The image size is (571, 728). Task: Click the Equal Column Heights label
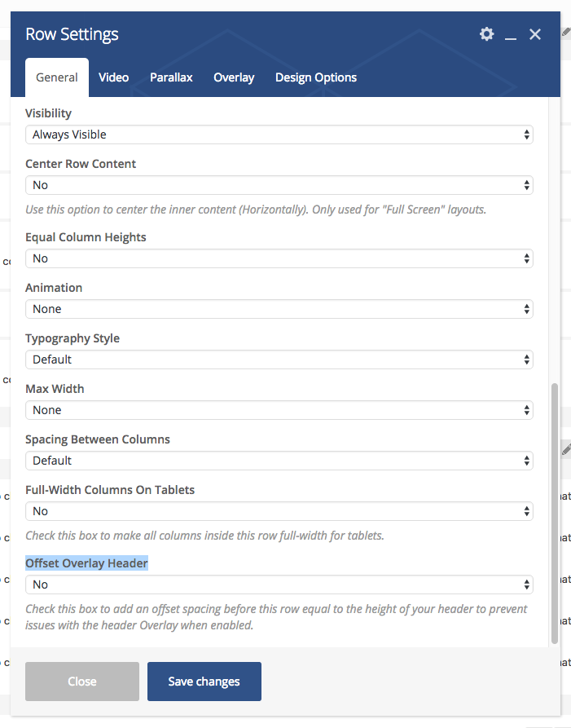86,237
